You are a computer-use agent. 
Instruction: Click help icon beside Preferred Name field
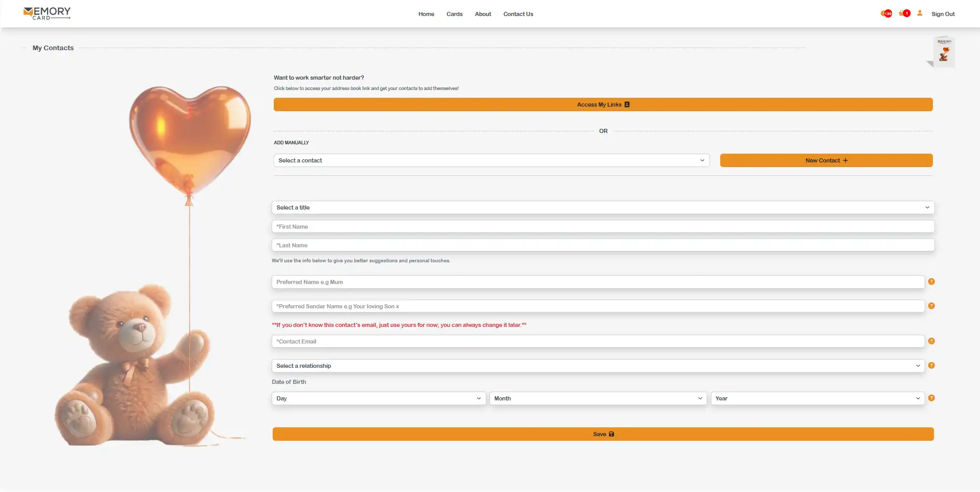(931, 282)
